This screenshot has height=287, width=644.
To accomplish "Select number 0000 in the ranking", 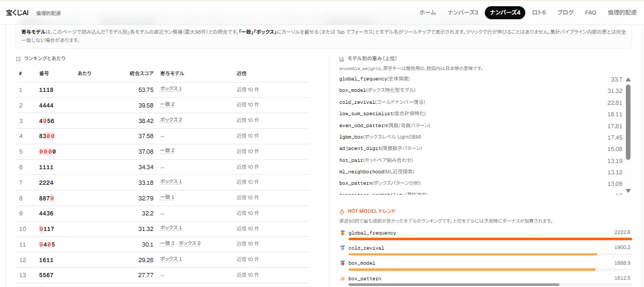I will (47, 152).
